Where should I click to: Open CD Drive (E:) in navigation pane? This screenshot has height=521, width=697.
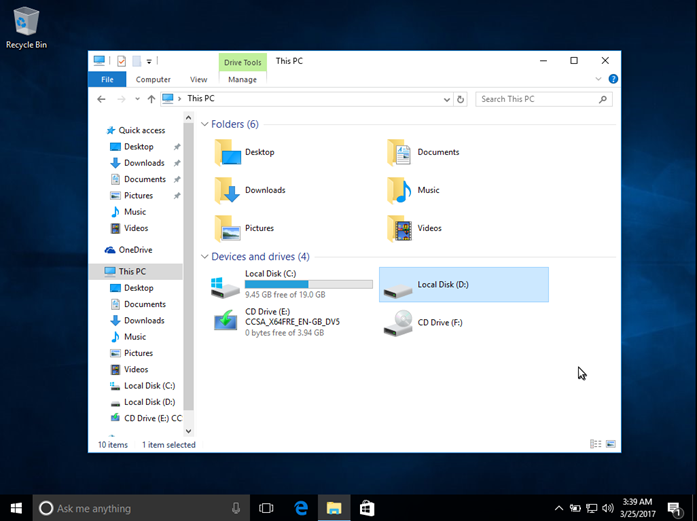click(146, 418)
